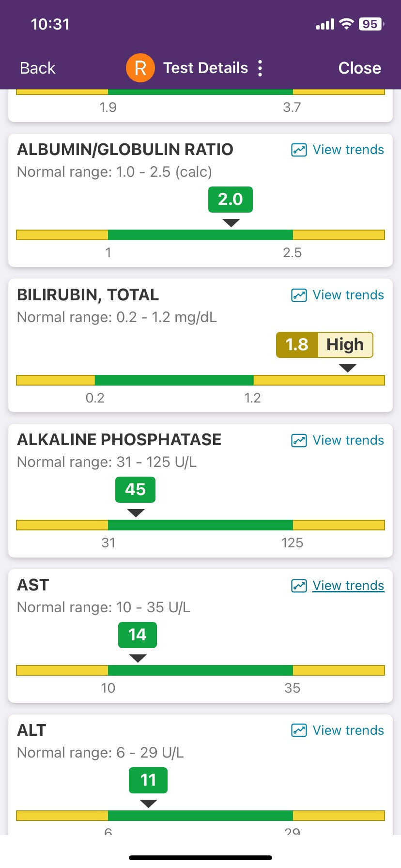Tap the orange R profile avatar
This screenshot has height=868, width=401.
tap(140, 68)
